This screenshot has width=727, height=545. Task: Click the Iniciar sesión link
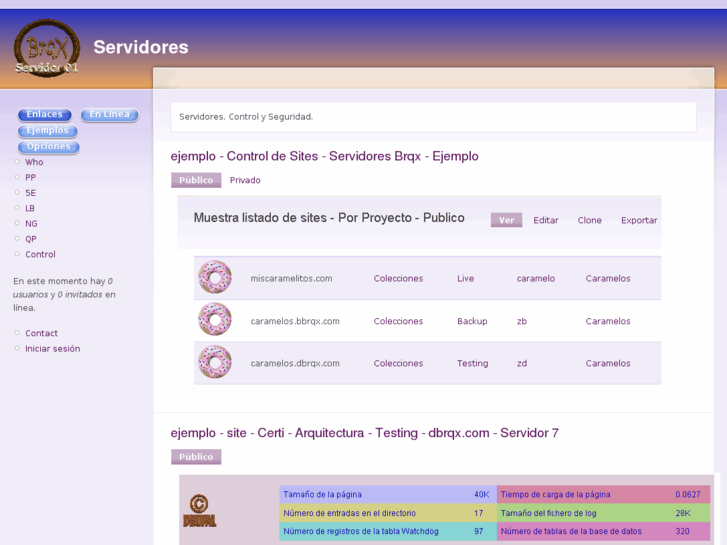click(x=52, y=349)
